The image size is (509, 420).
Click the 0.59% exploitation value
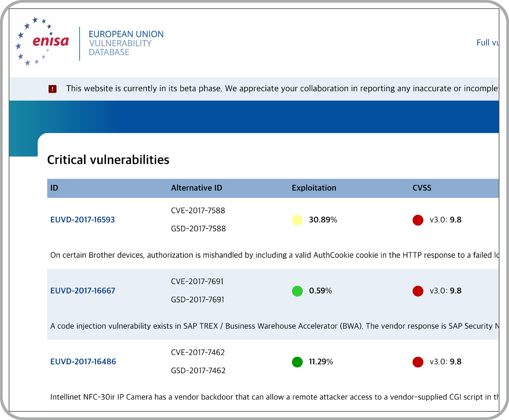tap(320, 291)
